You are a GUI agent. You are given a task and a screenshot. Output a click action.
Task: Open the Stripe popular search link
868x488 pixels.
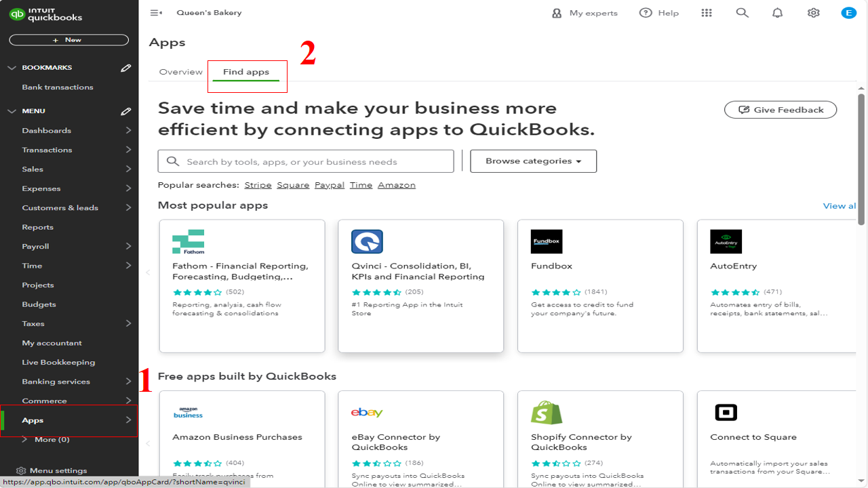click(x=258, y=184)
